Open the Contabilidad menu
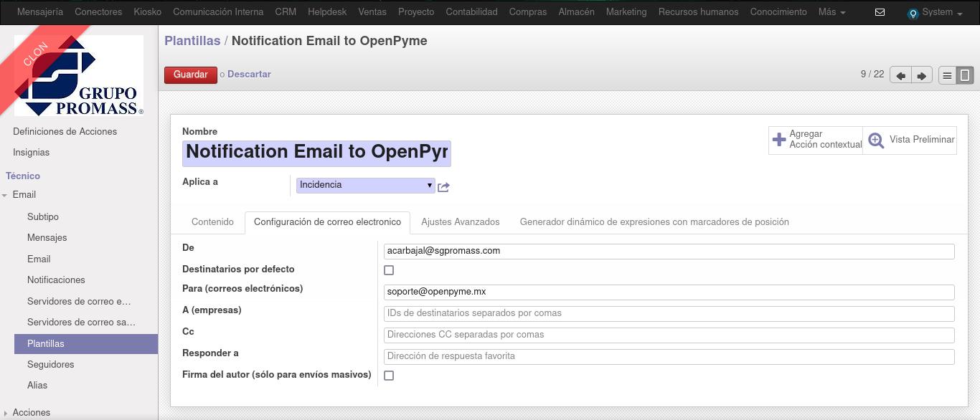Screen dimensions: 980x420 coord(471,12)
